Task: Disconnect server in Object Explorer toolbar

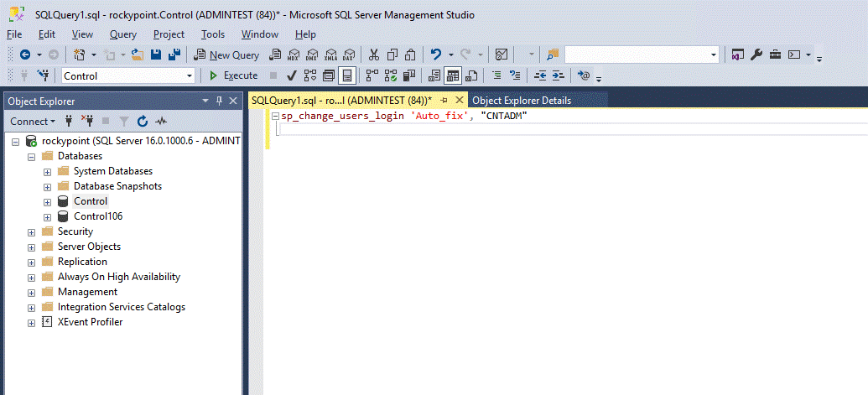Action: coord(87,121)
